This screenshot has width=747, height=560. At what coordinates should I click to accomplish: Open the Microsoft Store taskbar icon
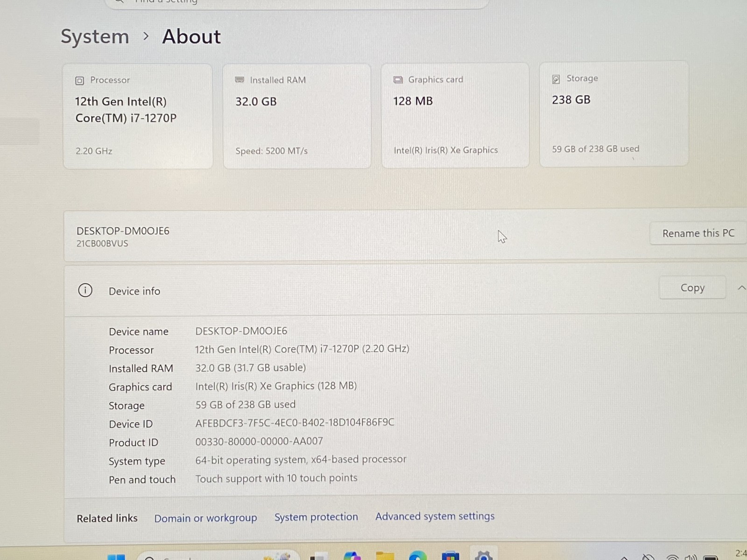[450, 556]
